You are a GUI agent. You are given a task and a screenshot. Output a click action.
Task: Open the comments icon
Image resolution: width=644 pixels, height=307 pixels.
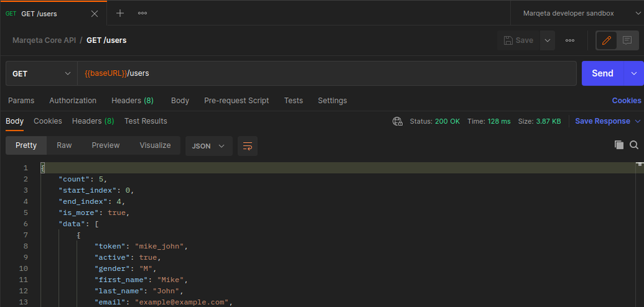tap(627, 40)
